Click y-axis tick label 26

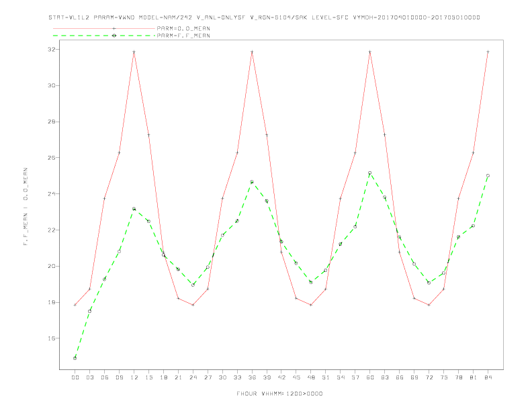pyautogui.click(x=51, y=158)
